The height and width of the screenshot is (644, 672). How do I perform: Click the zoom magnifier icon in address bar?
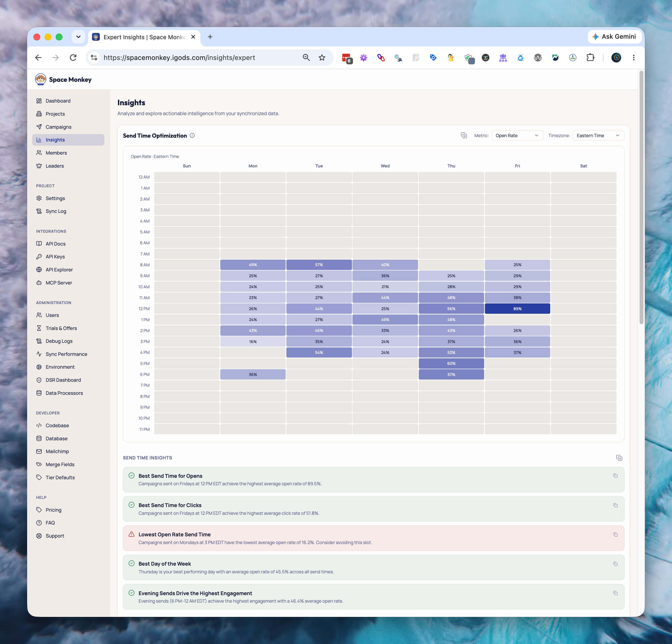306,58
